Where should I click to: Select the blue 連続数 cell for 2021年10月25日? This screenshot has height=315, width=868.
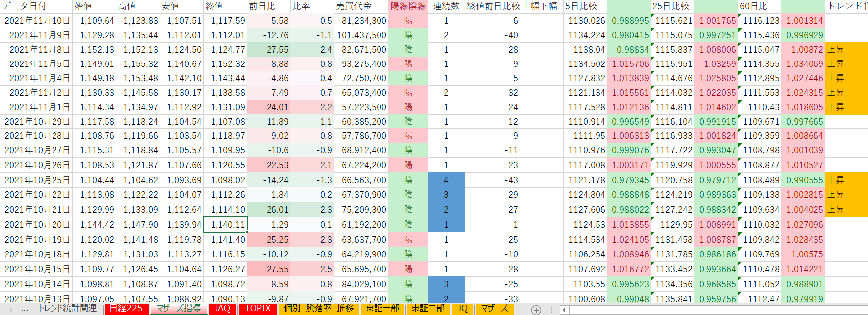click(446, 180)
